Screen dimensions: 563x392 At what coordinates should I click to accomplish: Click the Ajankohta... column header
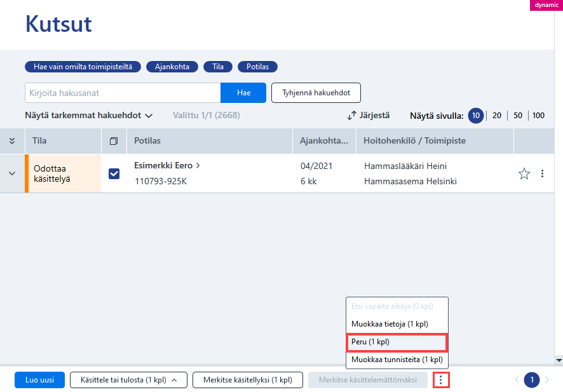pyautogui.click(x=324, y=140)
